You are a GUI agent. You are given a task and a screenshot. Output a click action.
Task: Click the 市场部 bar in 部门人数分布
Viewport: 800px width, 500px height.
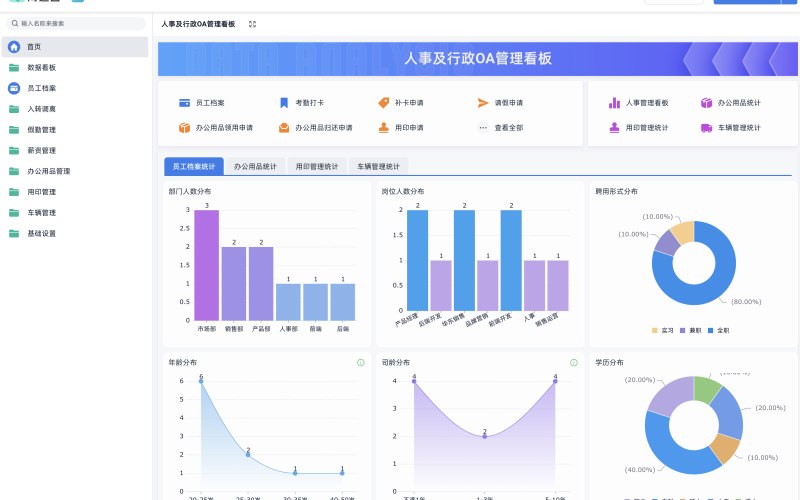click(x=207, y=265)
